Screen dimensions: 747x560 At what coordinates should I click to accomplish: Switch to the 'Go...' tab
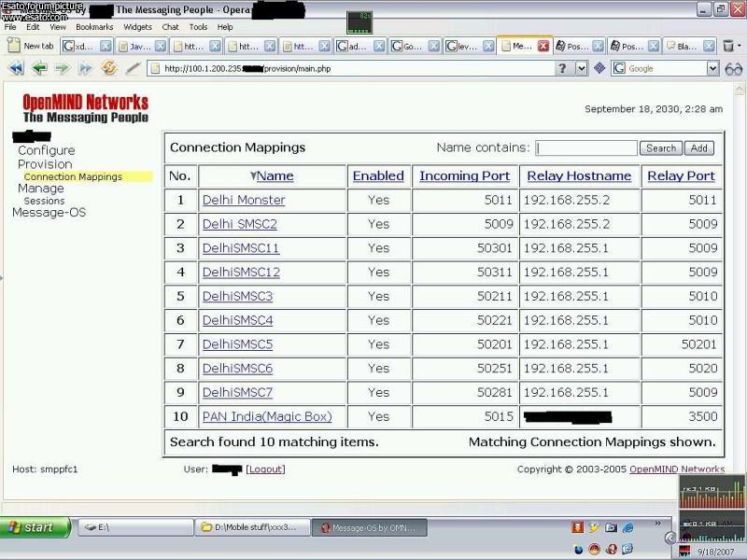[415, 46]
